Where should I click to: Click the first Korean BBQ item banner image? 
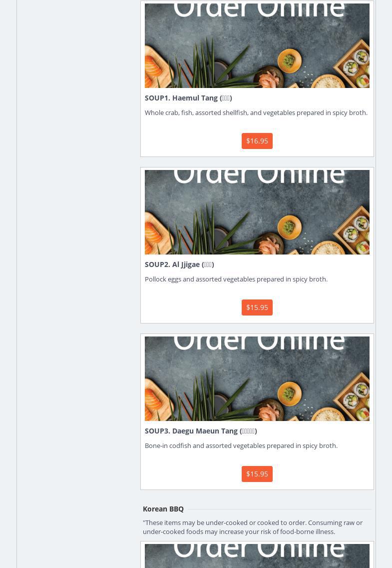[257, 555]
